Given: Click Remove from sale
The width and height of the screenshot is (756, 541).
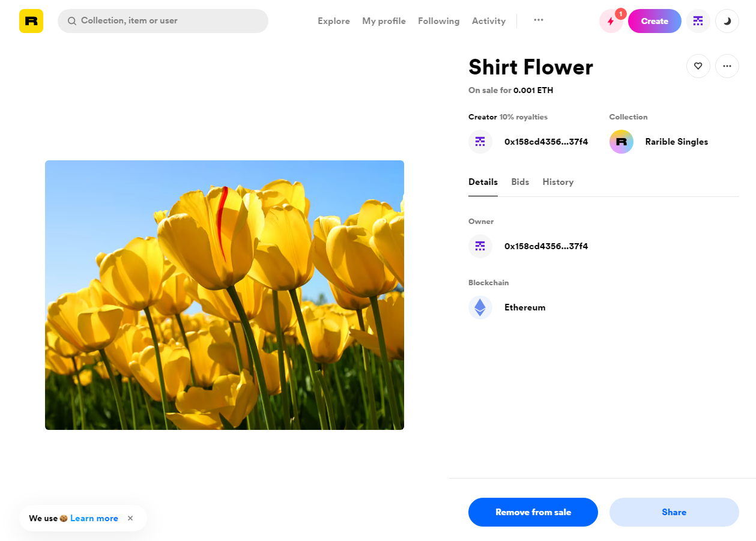Looking at the screenshot, I should [x=533, y=512].
